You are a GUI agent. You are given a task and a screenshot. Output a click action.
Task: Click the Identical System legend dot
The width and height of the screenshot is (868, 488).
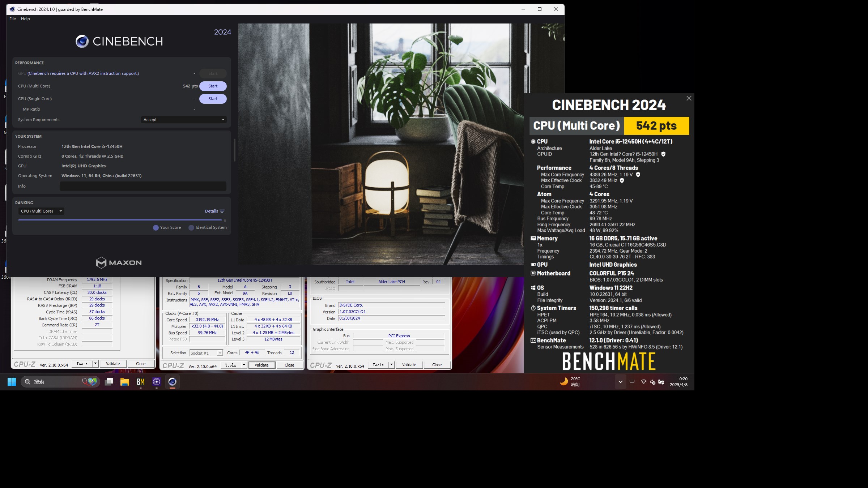(x=191, y=228)
